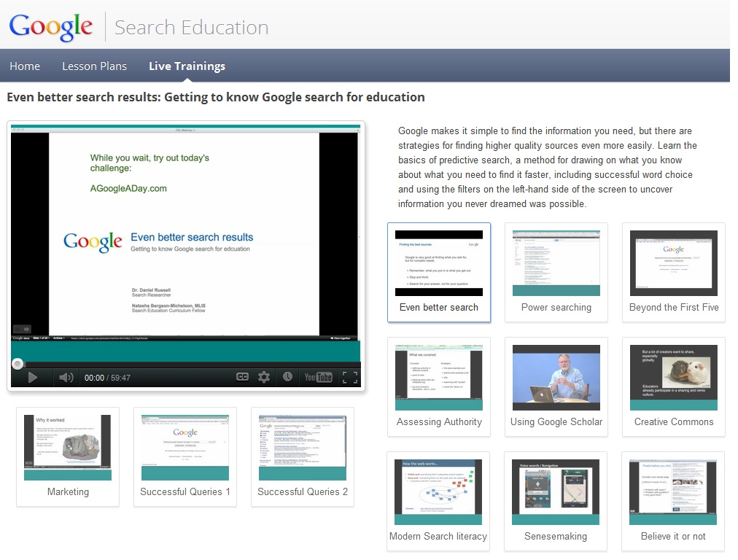The image size is (738, 560).
Task: Open the Power searching thumbnail
Action: pyautogui.click(x=556, y=273)
